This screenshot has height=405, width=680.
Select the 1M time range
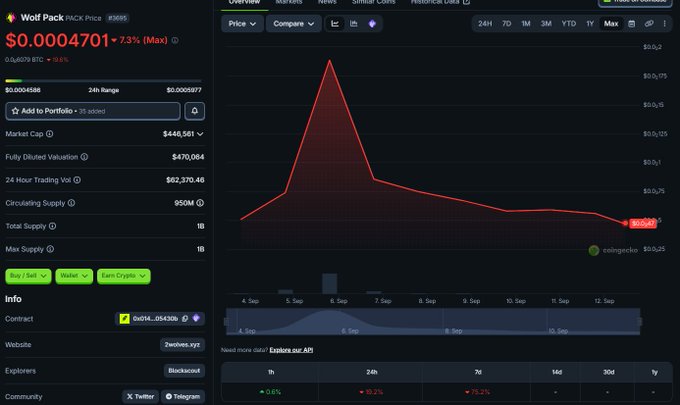tap(526, 24)
